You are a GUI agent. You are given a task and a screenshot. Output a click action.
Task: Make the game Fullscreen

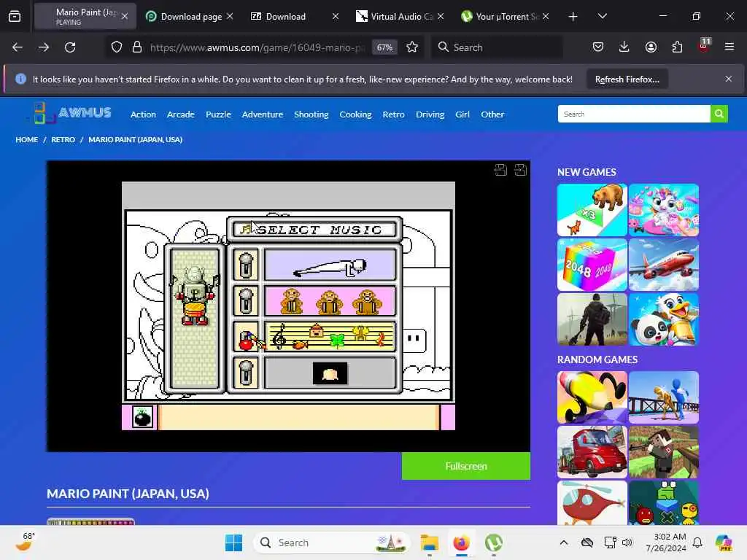point(466,466)
